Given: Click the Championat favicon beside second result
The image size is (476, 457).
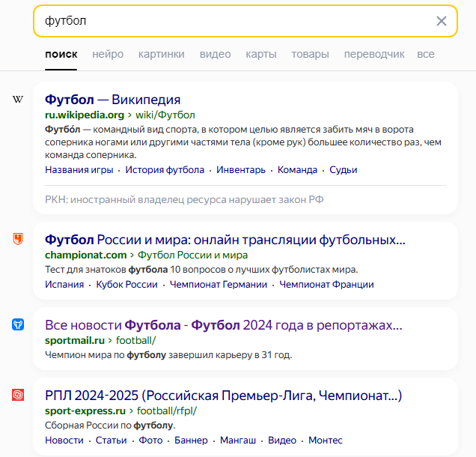Looking at the screenshot, I should tap(18, 239).
